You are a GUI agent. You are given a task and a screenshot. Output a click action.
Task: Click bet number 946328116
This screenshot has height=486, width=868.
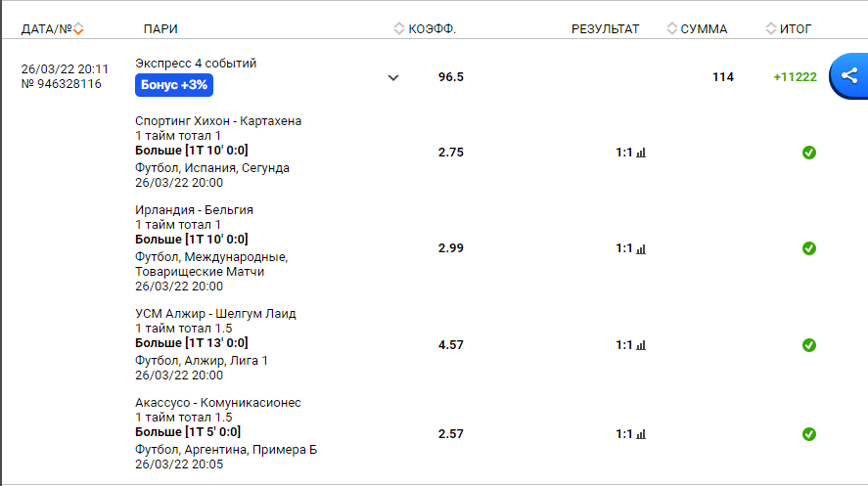pos(61,84)
